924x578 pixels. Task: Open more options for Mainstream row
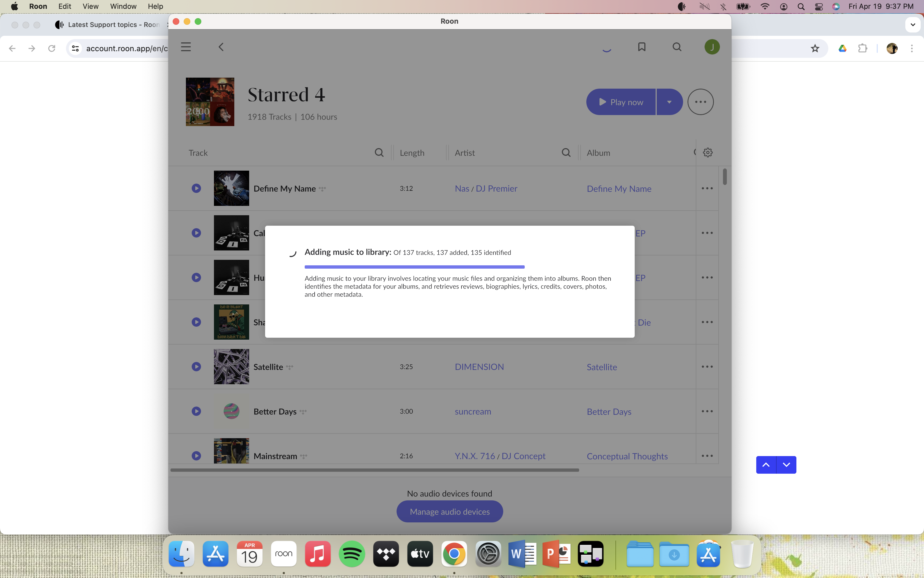[x=707, y=456]
